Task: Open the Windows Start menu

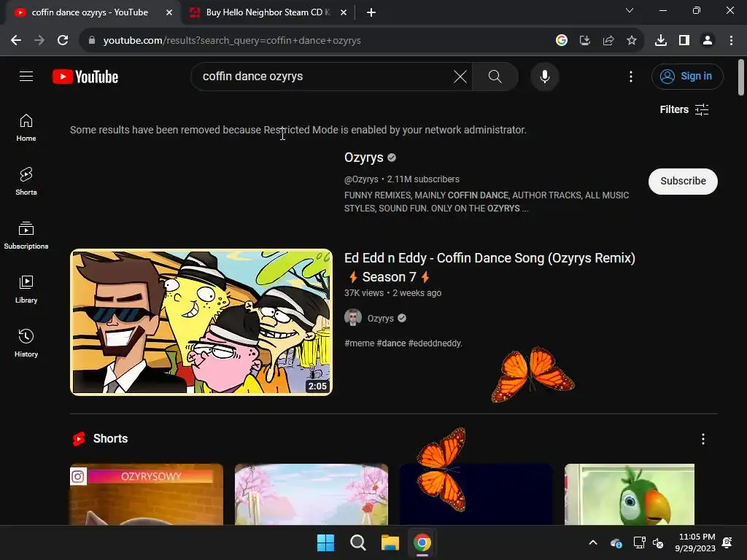Action: (x=326, y=542)
